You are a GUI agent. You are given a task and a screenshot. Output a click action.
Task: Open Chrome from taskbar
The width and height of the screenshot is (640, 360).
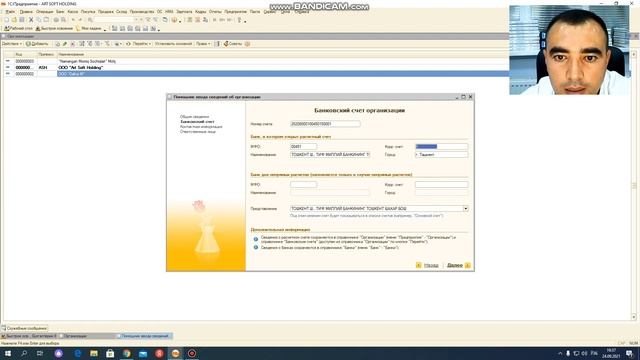[x=127, y=353]
